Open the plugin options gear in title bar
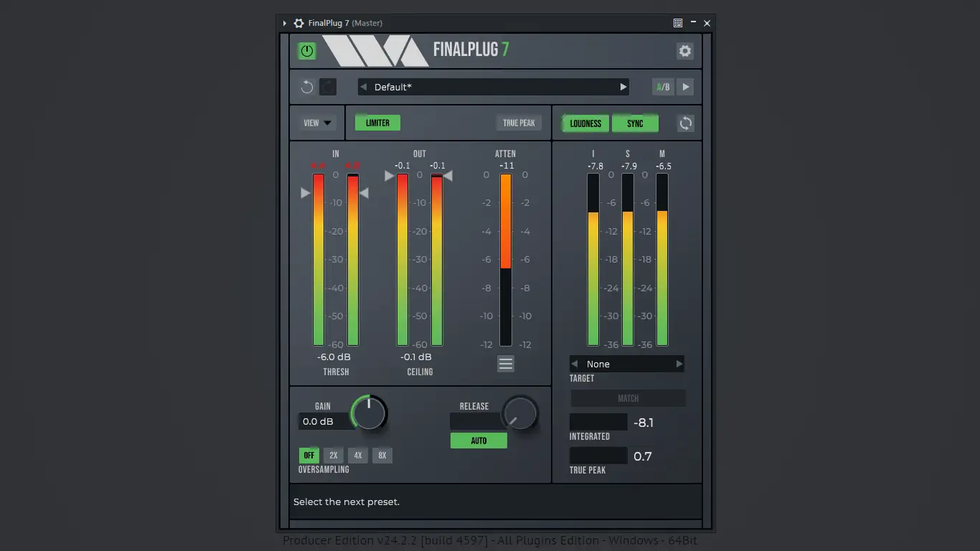 point(299,23)
